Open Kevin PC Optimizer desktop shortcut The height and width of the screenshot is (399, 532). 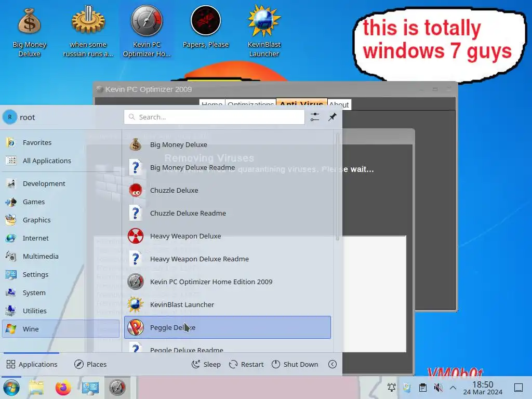(147, 31)
